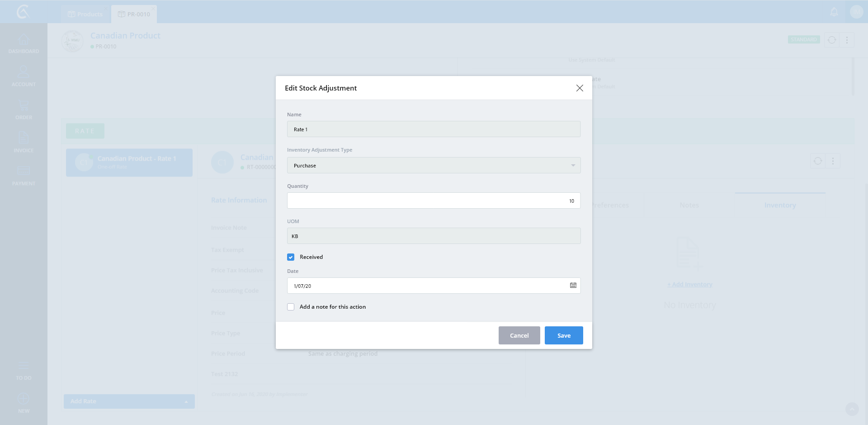The image size is (868, 425).
Task: Open the product's three-dot options menu
Action: [x=847, y=40]
